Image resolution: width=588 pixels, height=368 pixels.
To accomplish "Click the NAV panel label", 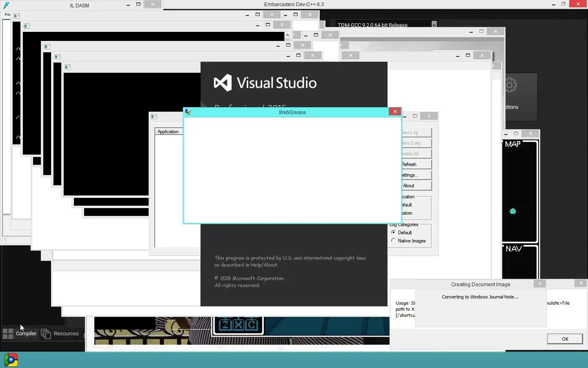I will (x=513, y=249).
